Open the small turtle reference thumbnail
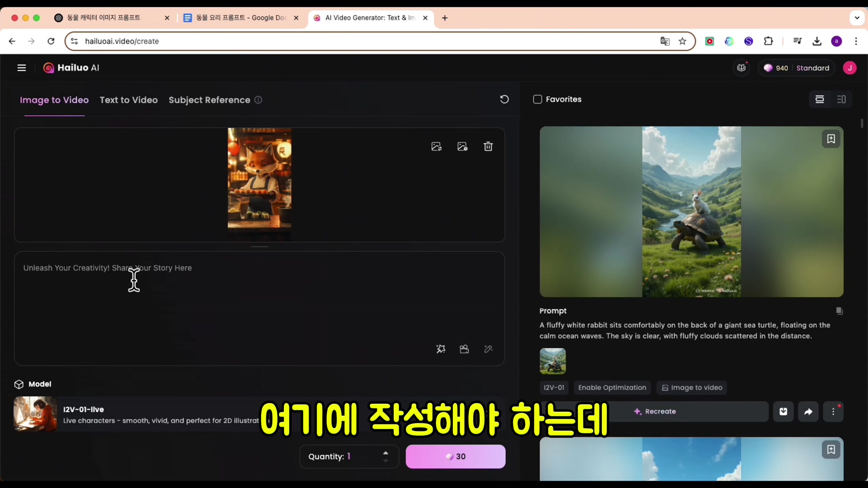 pyautogui.click(x=553, y=361)
